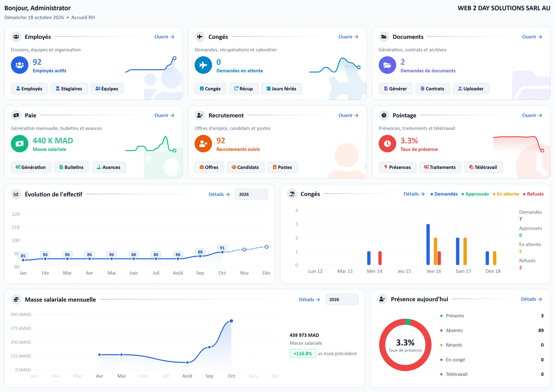555x392 pixels.
Task: Click the Demandes en attente airplane circle icon
Action: pos(203,65)
